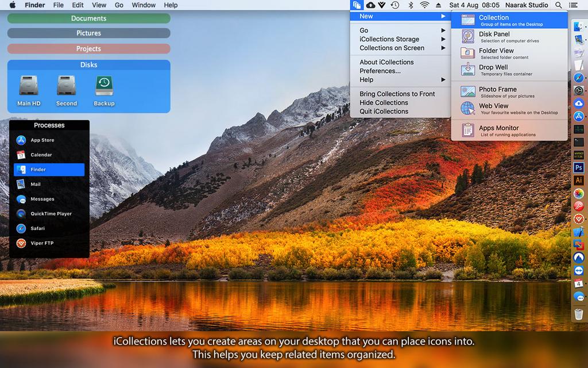This screenshot has height=368, width=588.
Task: Expand the Collections on Screen submenu
Action: pos(400,48)
